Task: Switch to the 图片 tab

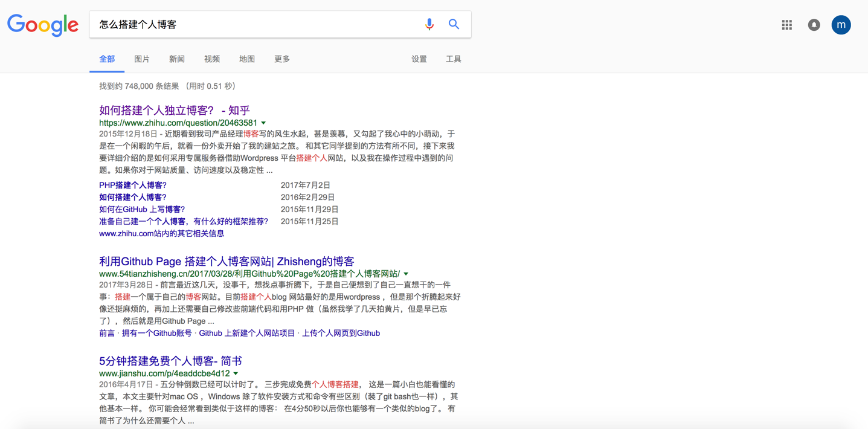Action: 142,59
